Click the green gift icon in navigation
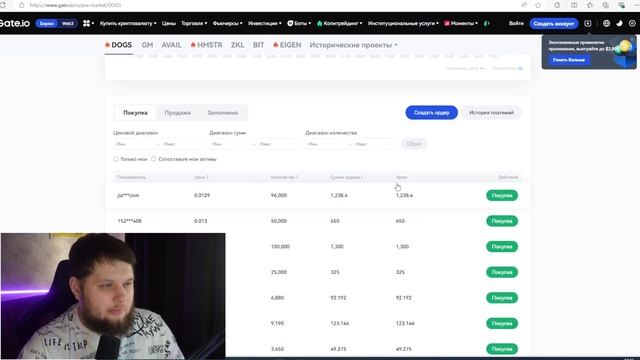The width and height of the screenshot is (640, 360). tap(487, 24)
